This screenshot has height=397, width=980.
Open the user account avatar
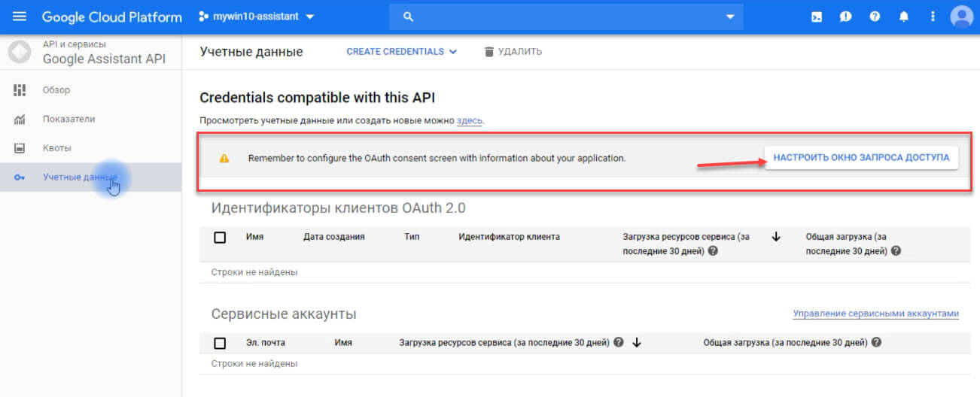(x=961, y=17)
